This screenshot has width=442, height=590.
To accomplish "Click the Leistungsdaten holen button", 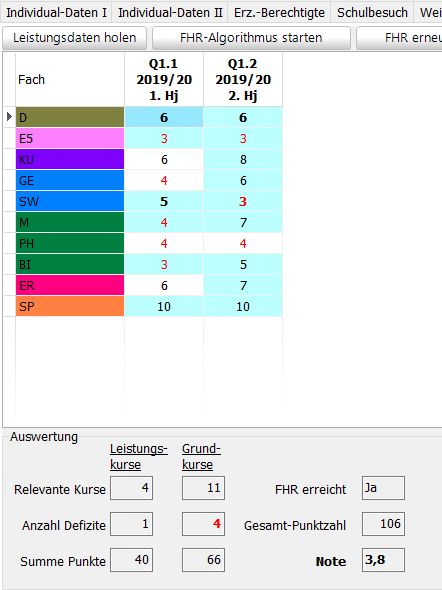I will tap(74, 38).
